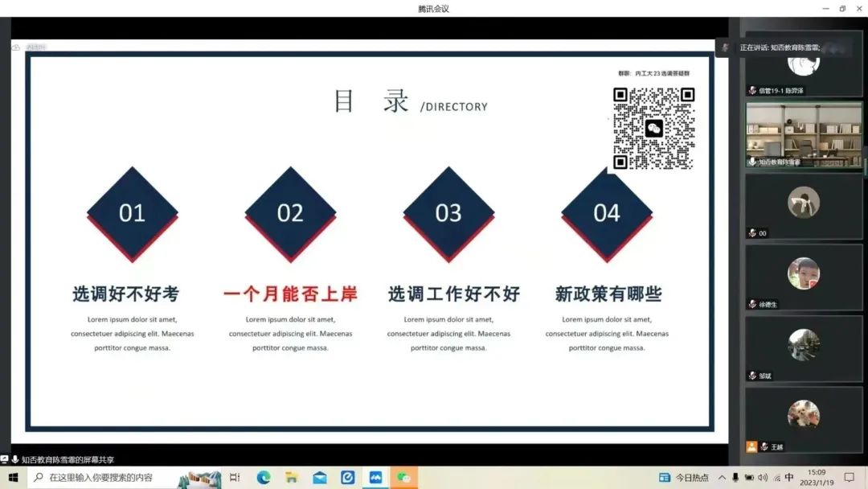868x489 pixels.
Task: Open the clock and date display
Action: tap(817, 477)
